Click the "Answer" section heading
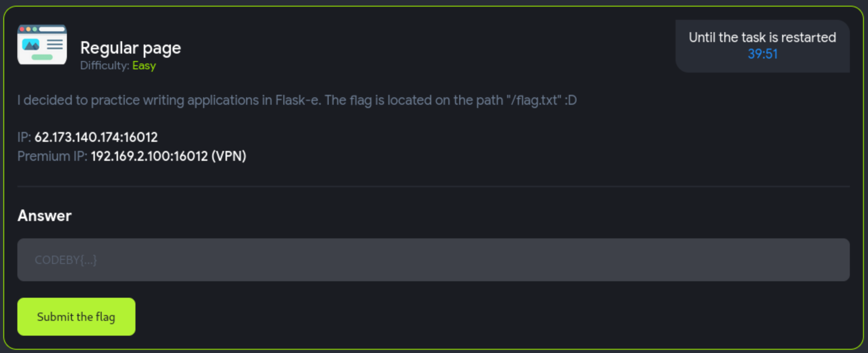868x353 pixels. (x=45, y=216)
